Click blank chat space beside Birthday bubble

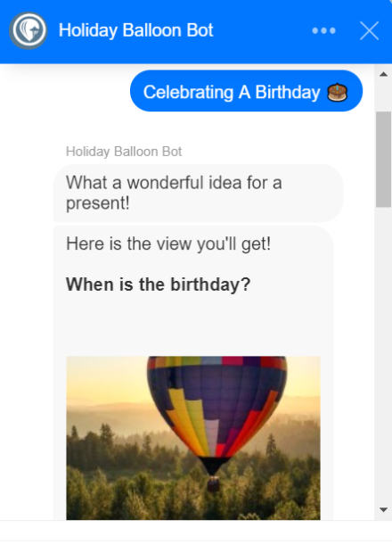[63, 91]
